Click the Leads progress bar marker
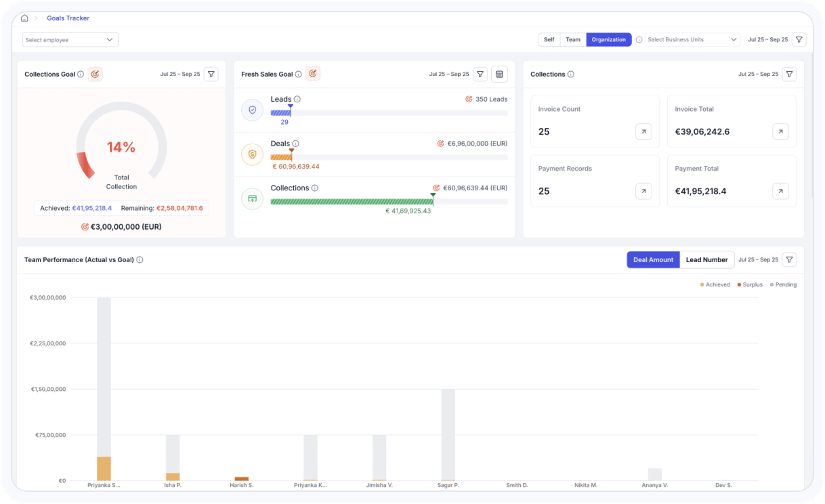 (x=290, y=106)
